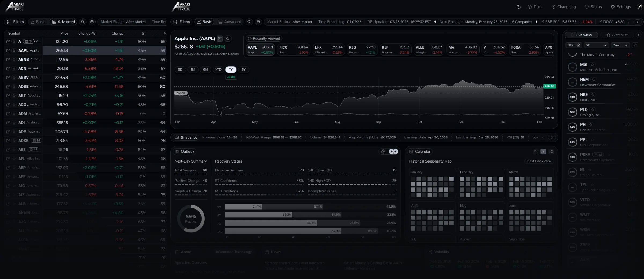Screen dimensions: 644x279
Task: Toggle the dark mode moon icon
Action: 518,7
